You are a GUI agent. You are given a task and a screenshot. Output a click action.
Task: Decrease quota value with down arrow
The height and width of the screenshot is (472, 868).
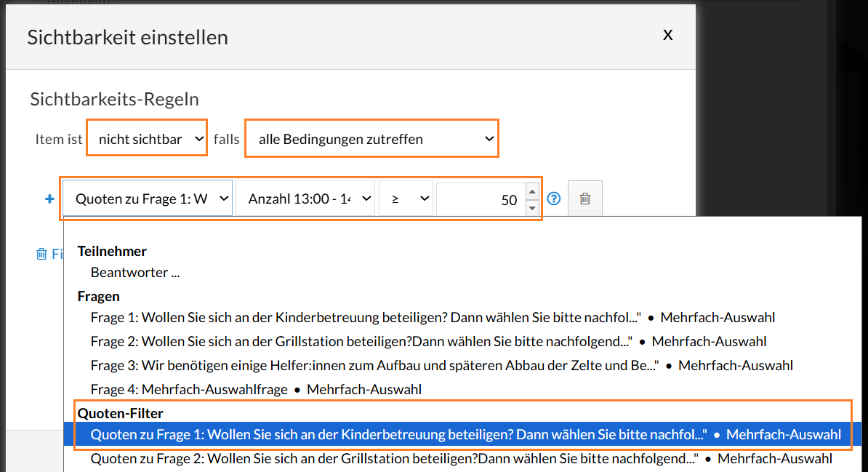click(532, 208)
